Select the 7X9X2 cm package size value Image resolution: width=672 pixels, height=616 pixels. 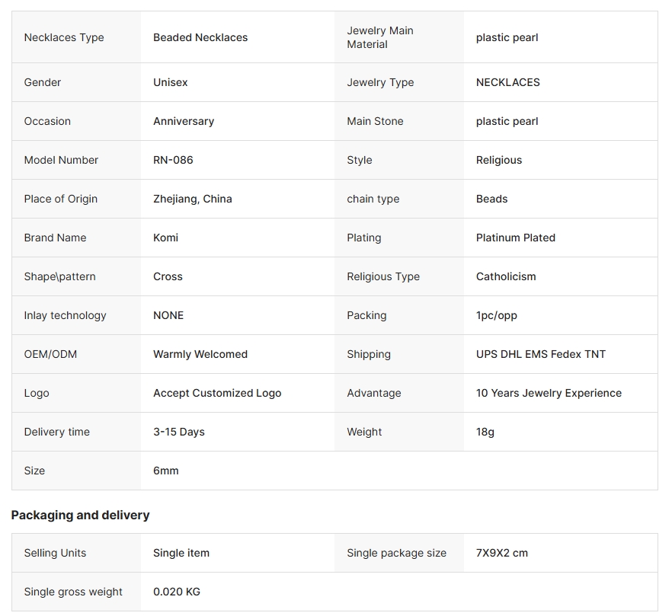[x=502, y=553]
